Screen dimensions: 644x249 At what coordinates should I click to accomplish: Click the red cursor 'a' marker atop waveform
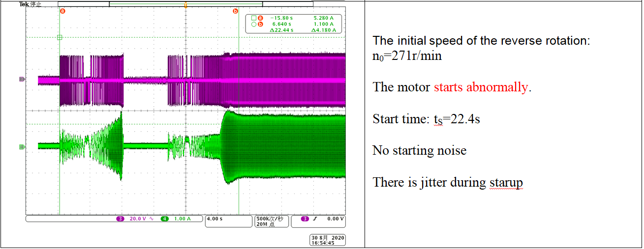point(62,11)
